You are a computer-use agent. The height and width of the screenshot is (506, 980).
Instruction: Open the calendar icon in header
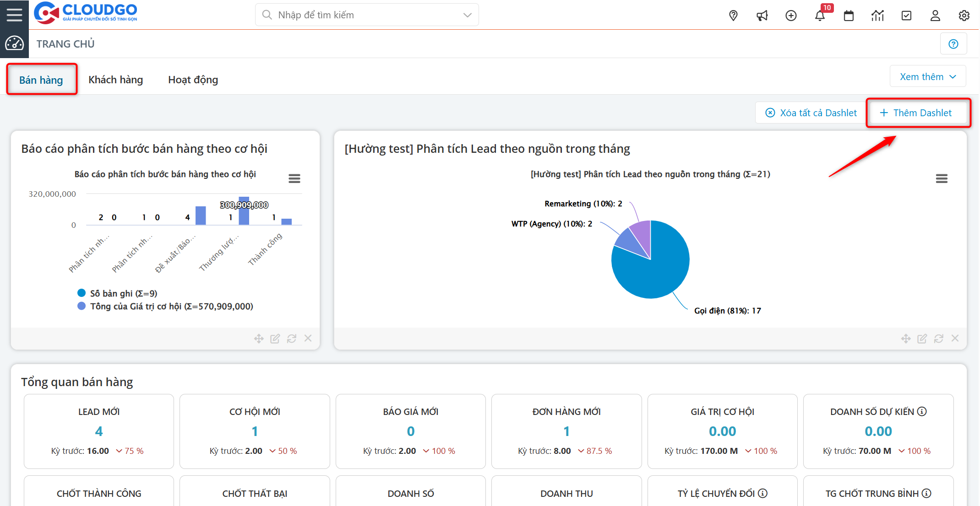pyautogui.click(x=849, y=16)
